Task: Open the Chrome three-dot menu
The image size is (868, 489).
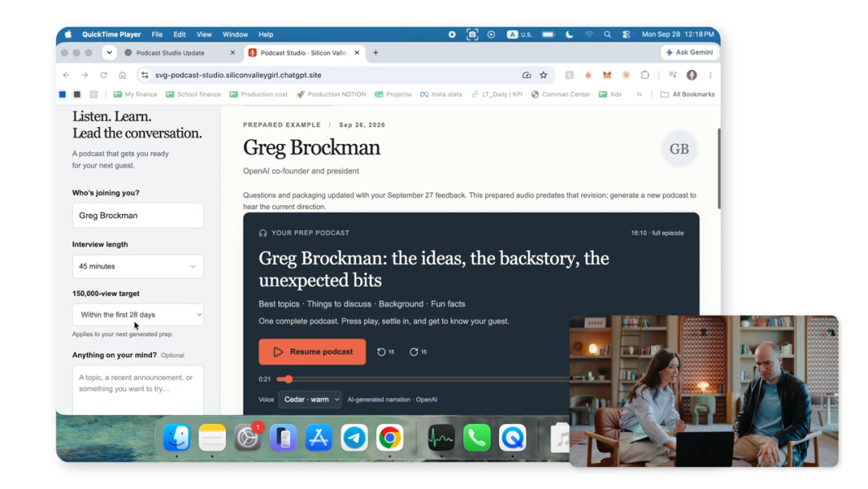Action: pyautogui.click(x=710, y=75)
